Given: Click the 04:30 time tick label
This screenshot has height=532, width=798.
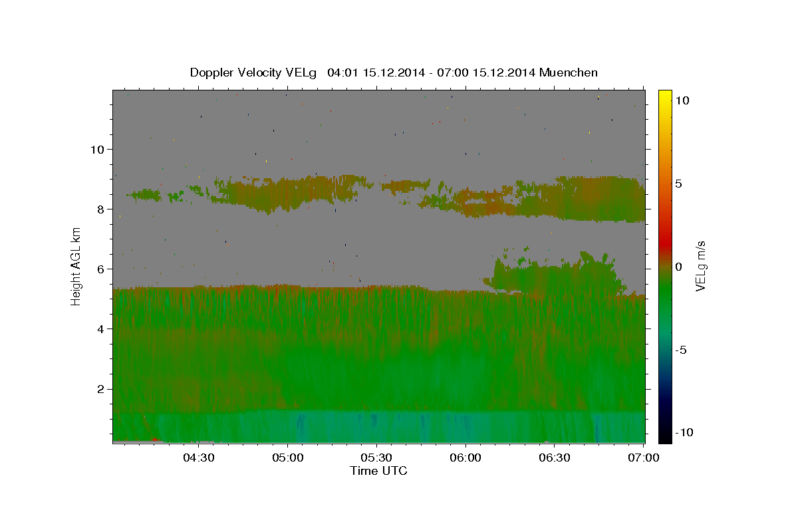Looking at the screenshot, I should coord(198,458).
